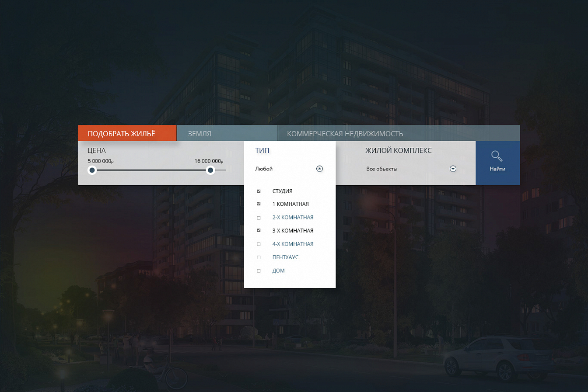Open the Все объекты selection
The height and width of the screenshot is (392, 588).
tap(382, 169)
